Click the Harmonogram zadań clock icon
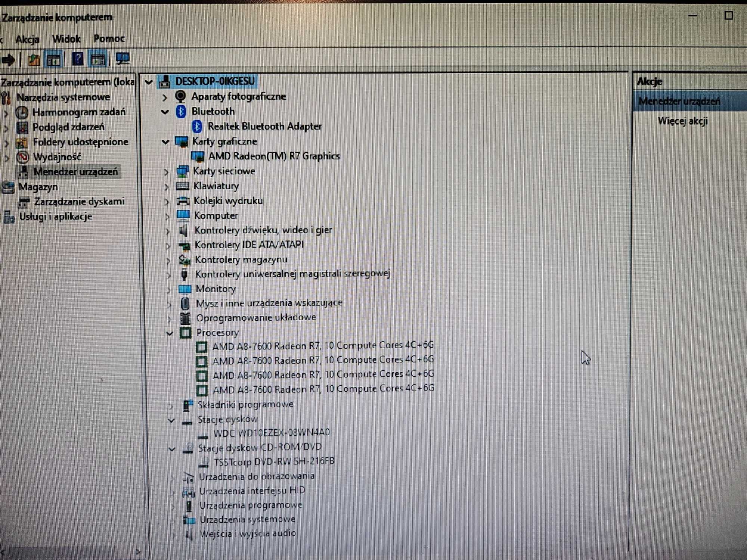 point(22,112)
